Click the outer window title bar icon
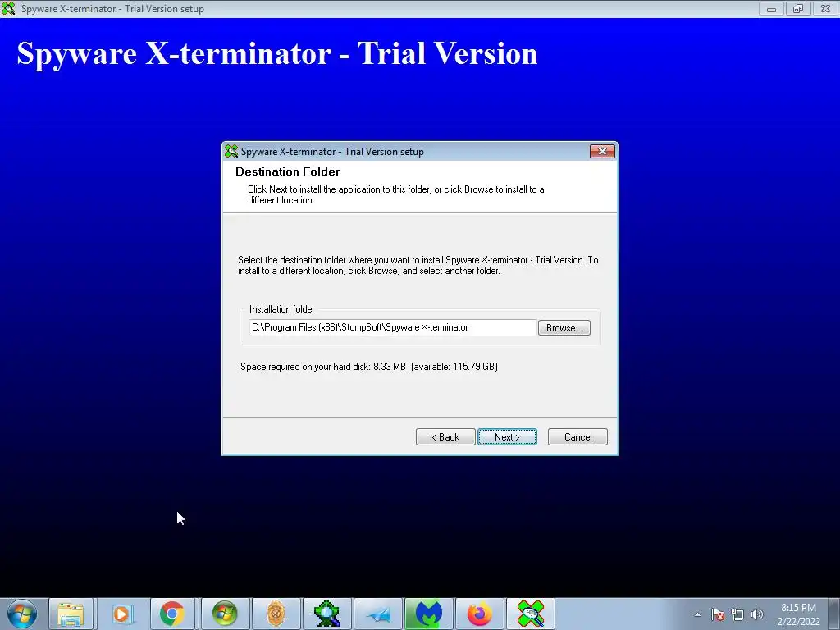This screenshot has width=840, height=630. click(8, 8)
